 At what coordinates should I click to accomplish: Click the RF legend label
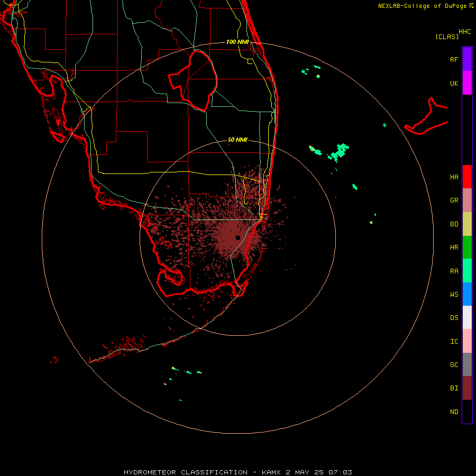pyautogui.click(x=454, y=59)
